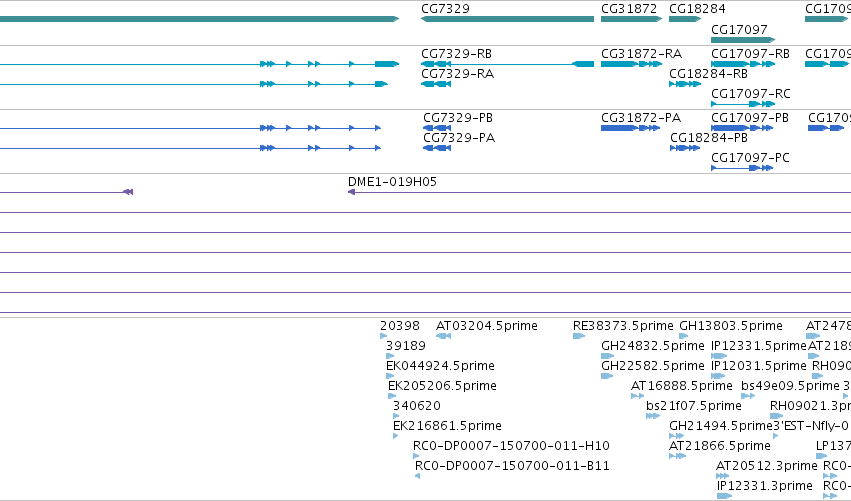Click transcript label CG31872-RA
This screenshot has width=851, height=501.
tap(642, 54)
